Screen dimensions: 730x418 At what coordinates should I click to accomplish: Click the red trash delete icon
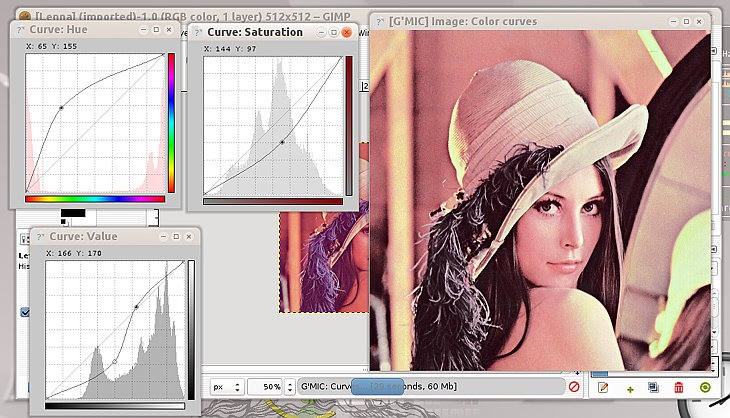[x=679, y=387]
